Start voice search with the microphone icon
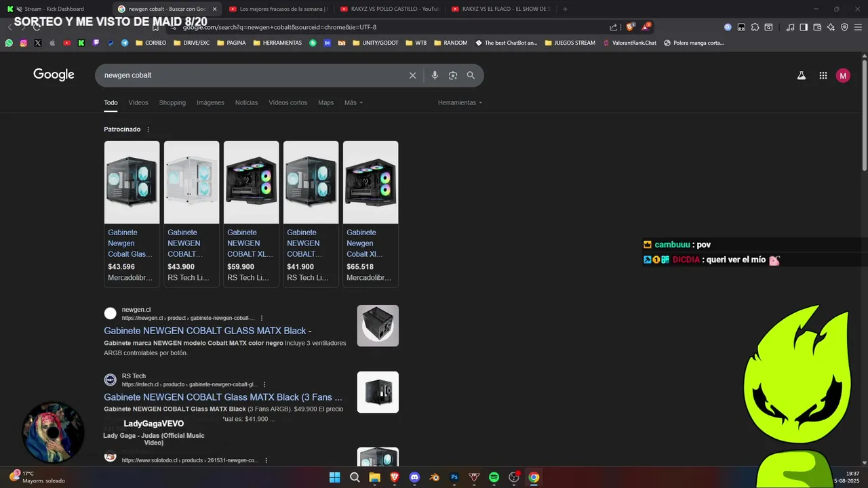 coord(435,75)
